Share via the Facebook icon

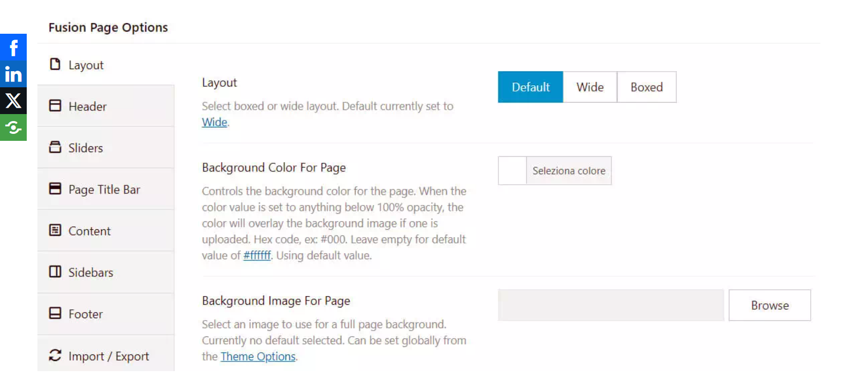tap(13, 47)
